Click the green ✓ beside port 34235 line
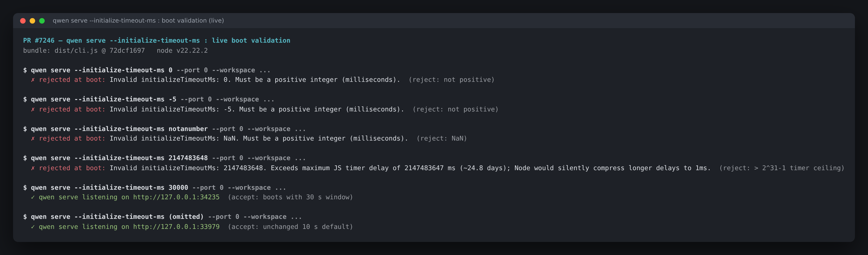Image resolution: width=868 pixels, height=255 pixels. click(x=33, y=197)
